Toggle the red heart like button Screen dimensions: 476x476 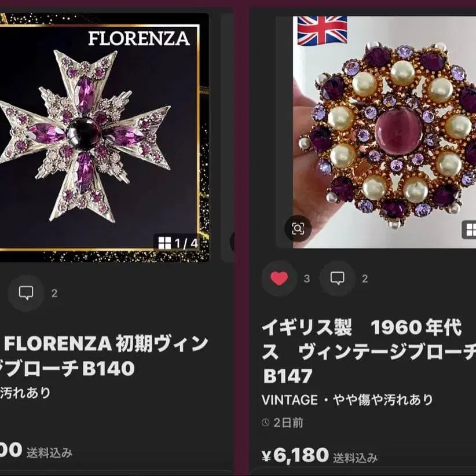point(279,279)
